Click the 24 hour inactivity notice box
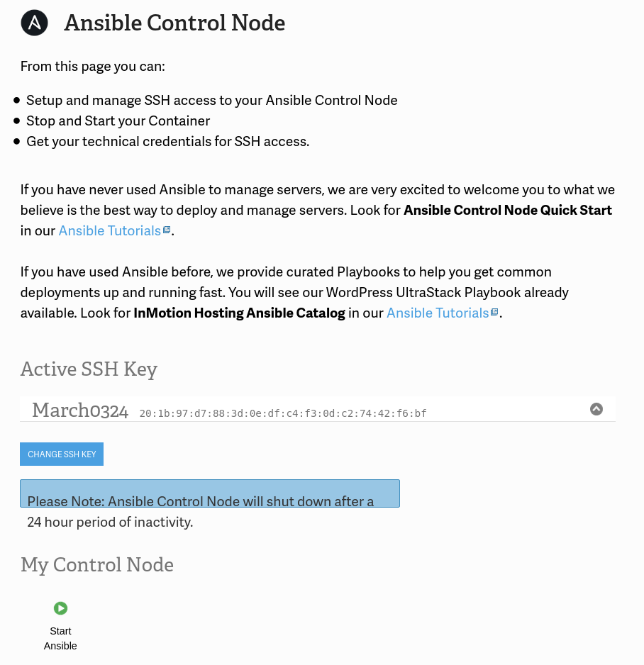 tap(209, 494)
